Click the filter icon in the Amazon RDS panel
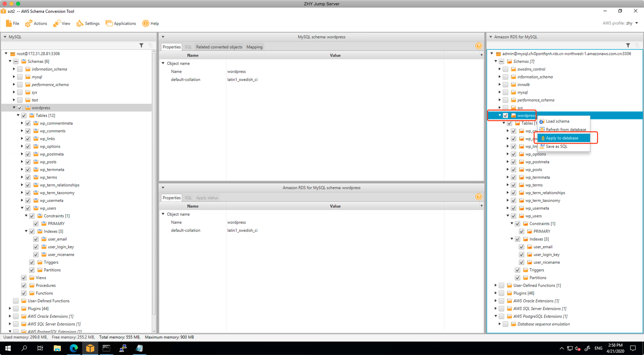The width and height of the screenshot is (644, 355). (628, 45)
